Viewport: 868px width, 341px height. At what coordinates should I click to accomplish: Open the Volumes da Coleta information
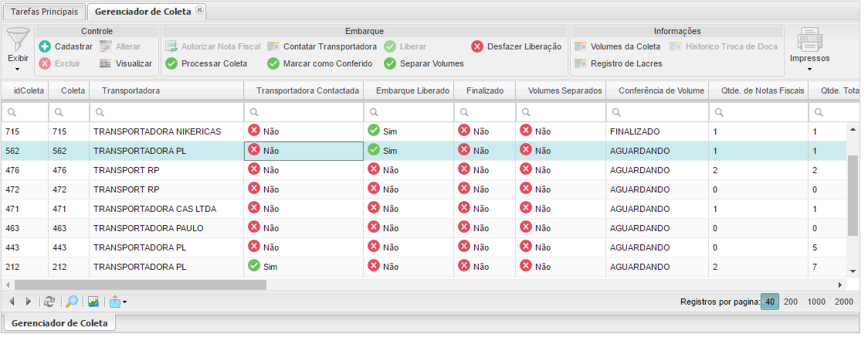point(618,46)
